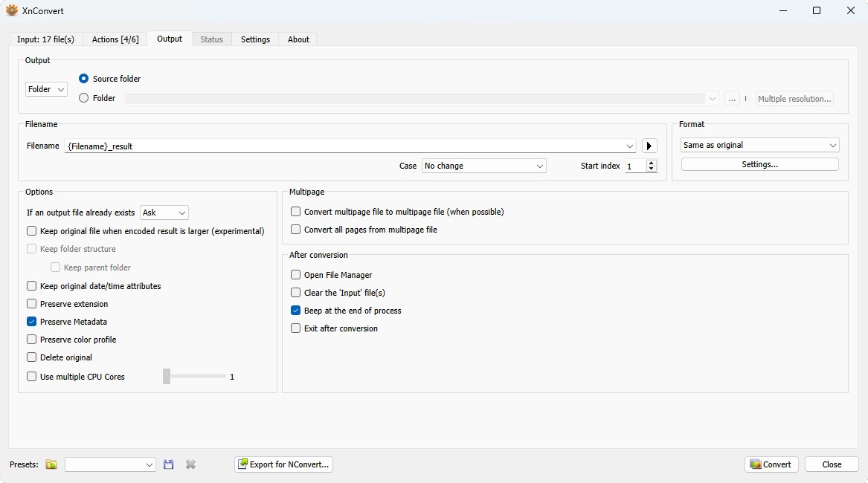Enable Preserve extension checkbox
This screenshot has width=868, height=483.
click(x=31, y=304)
